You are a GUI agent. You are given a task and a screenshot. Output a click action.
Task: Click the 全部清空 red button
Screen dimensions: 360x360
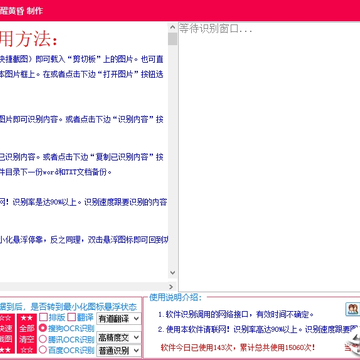27,334
